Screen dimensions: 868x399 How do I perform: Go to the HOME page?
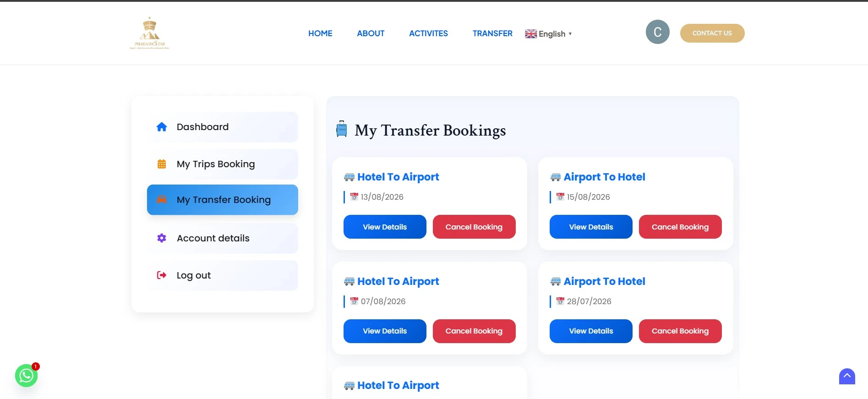320,33
